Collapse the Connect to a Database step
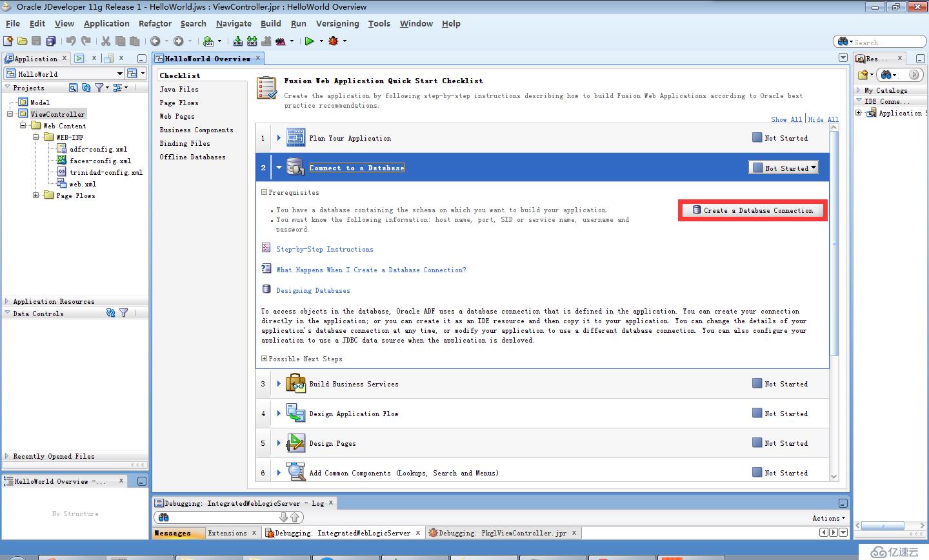Image resolution: width=929 pixels, height=560 pixels. 279,168
